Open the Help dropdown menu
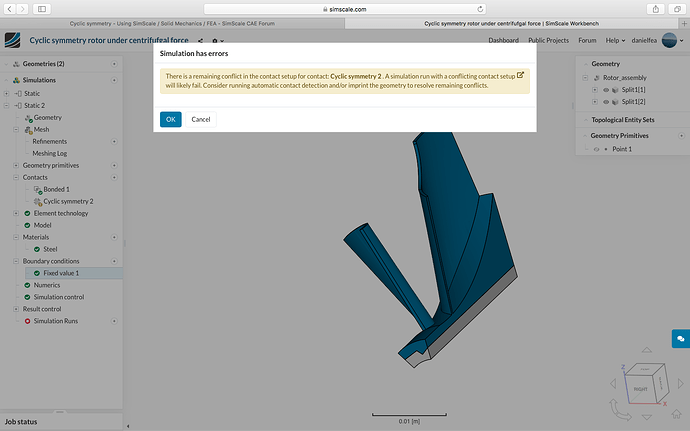The image size is (690, 431). tap(615, 41)
